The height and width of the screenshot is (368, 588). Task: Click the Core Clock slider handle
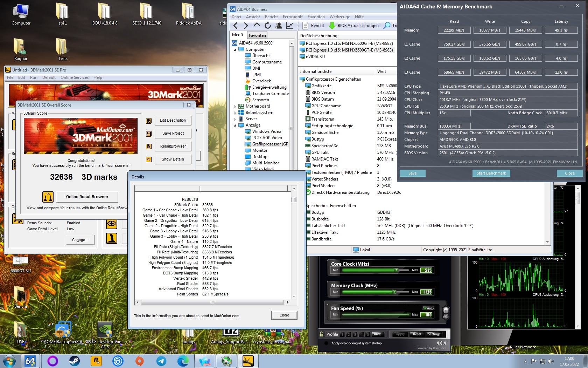[x=397, y=270]
